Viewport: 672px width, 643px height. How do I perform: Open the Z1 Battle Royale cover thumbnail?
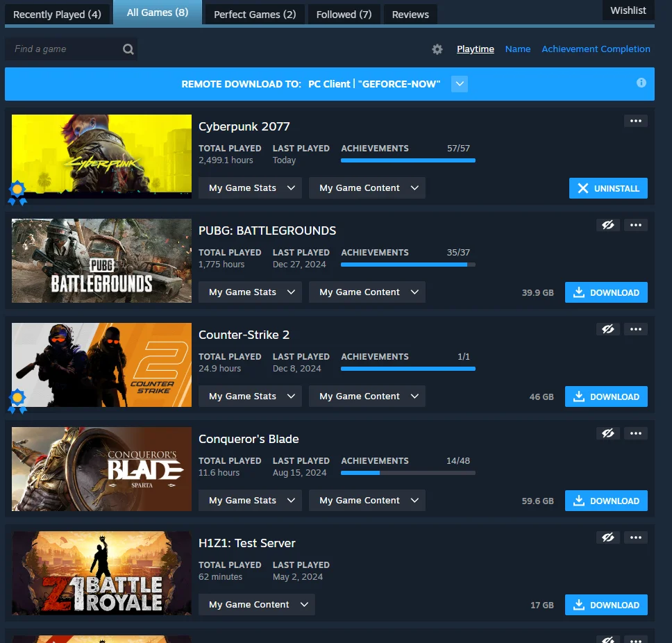pos(101,573)
